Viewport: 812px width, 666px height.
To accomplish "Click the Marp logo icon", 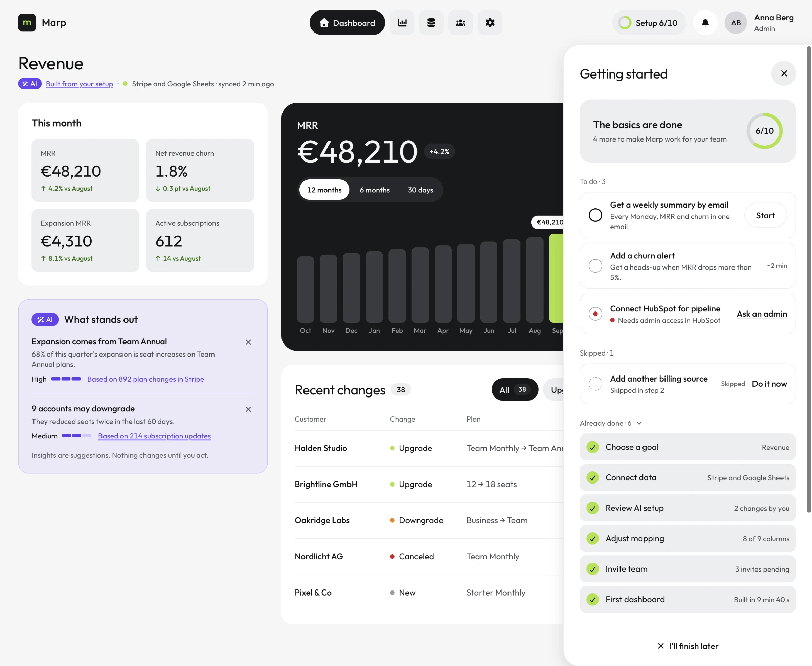I will click(27, 23).
